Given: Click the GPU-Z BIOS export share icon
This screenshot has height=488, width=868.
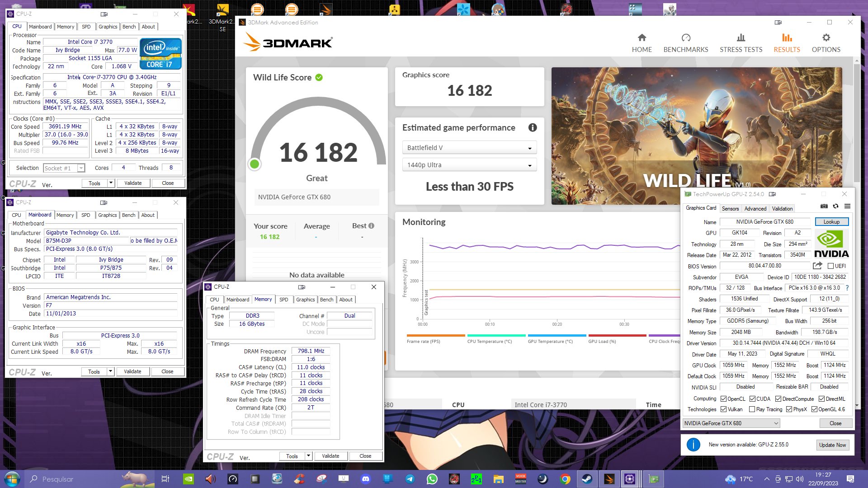Looking at the screenshot, I should pyautogui.click(x=817, y=266).
